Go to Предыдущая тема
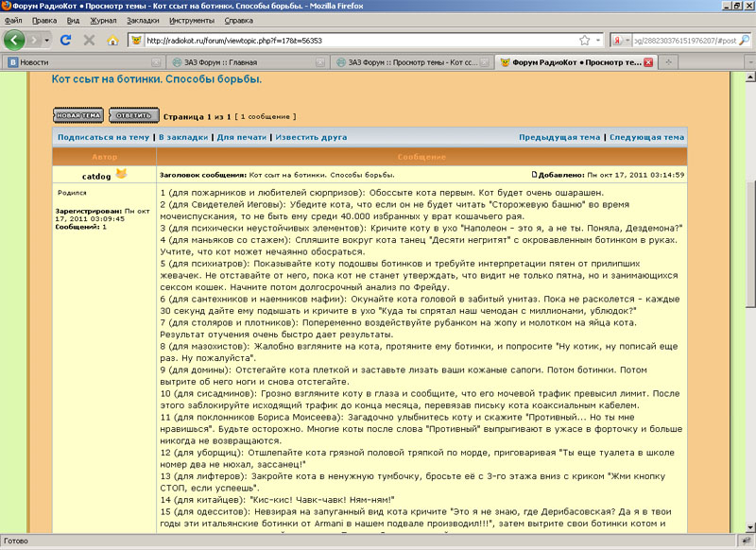This screenshot has height=550, width=756. [559, 137]
